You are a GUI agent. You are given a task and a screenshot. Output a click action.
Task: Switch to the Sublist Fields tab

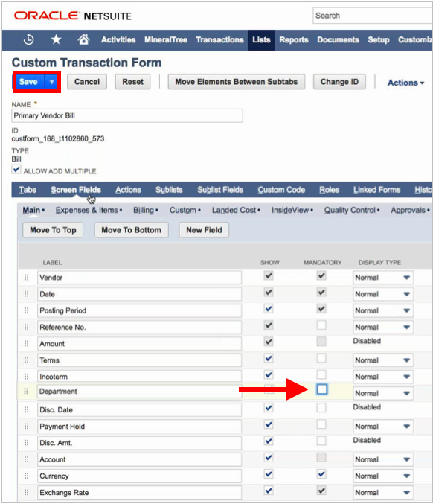point(220,190)
